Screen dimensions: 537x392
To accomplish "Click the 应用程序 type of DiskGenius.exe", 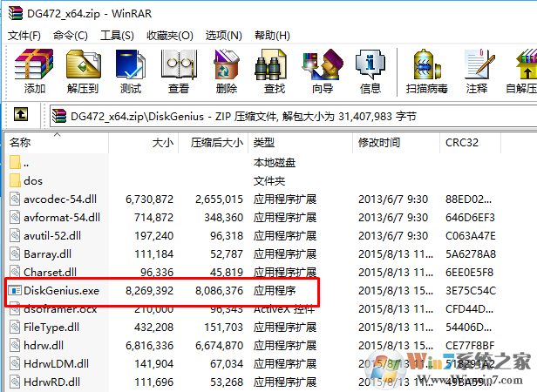I will 275,291.
